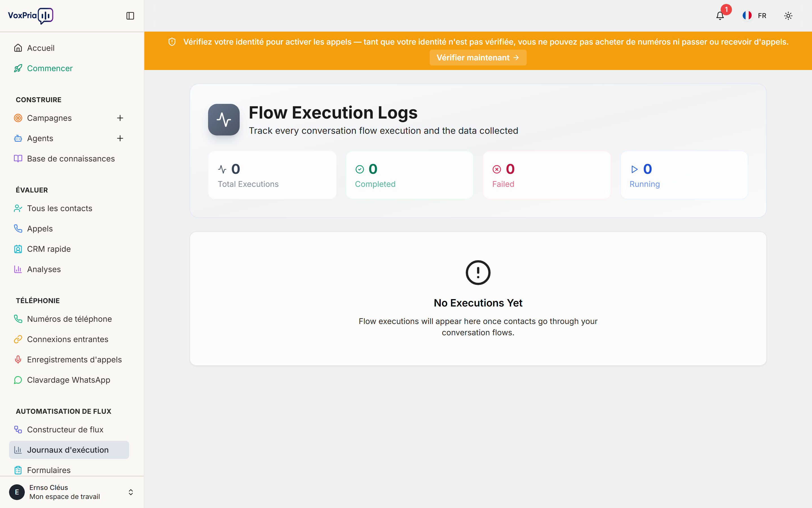Click the Completed checkmark icon
Image resolution: width=812 pixels, height=508 pixels.
[x=360, y=169]
